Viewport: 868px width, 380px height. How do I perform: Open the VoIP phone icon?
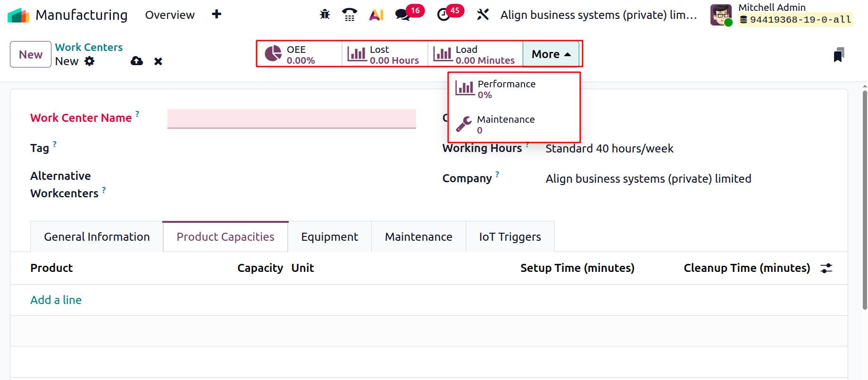point(349,15)
